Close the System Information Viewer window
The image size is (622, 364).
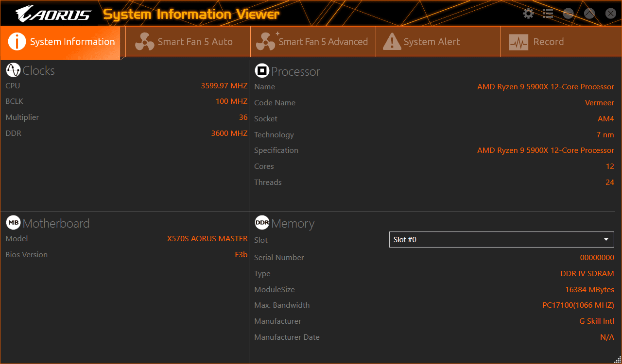pyautogui.click(x=611, y=14)
